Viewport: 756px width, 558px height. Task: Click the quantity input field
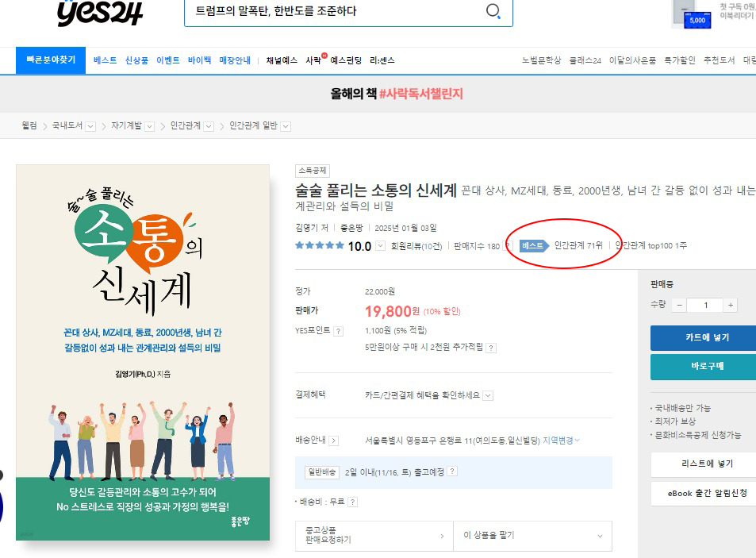[x=705, y=306]
